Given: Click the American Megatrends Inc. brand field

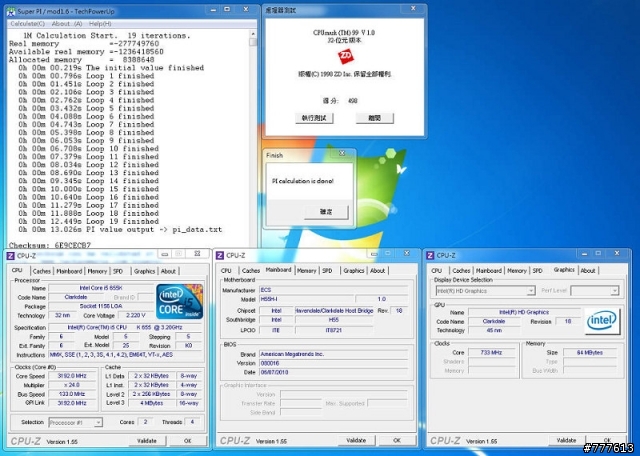Looking at the screenshot, I should [333, 354].
